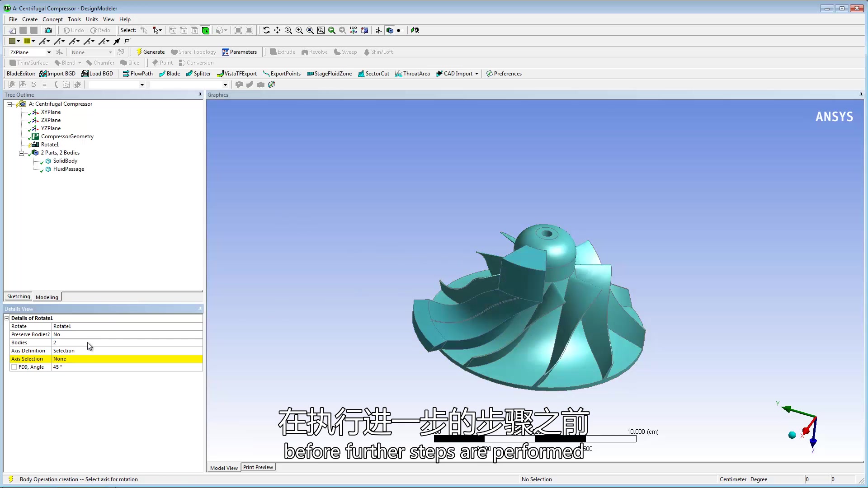
Task: Open the Units menu
Action: [x=92, y=19]
